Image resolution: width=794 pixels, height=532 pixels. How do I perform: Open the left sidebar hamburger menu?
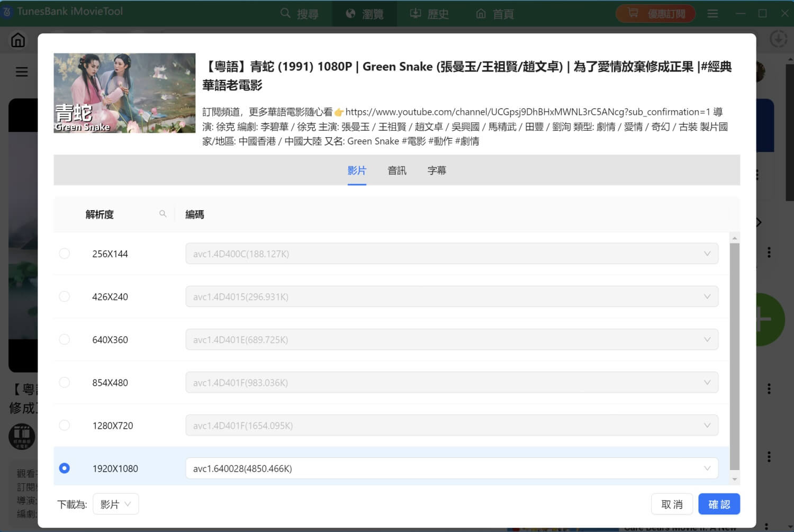pos(22,72)
